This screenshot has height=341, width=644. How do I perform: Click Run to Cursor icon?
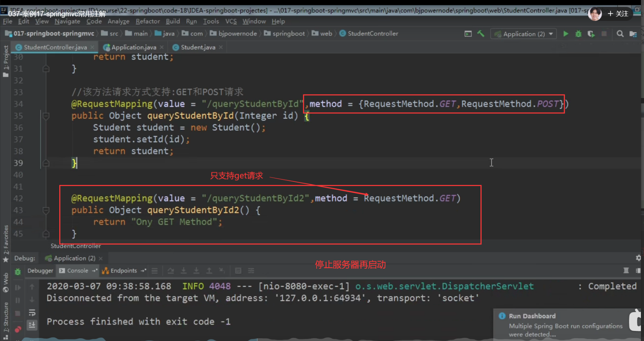click(222, 271)
